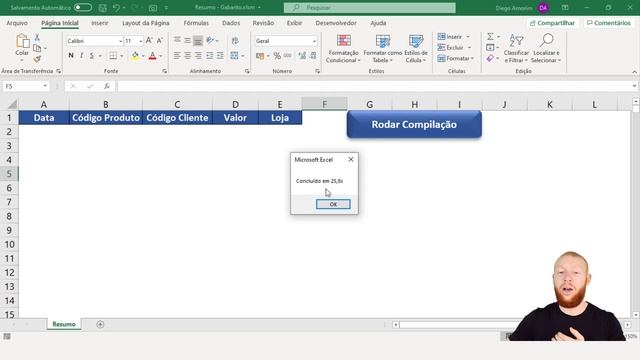
Task: Click the Diego Amorim account avatar
Action: (543, 8)
